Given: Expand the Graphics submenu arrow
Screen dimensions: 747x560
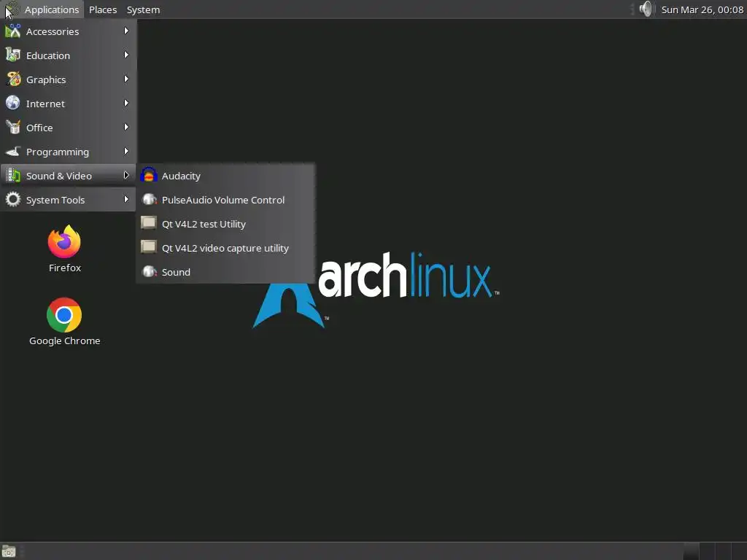Looking at the screenshot, I should pyautogui.click(x=126, y=79).
